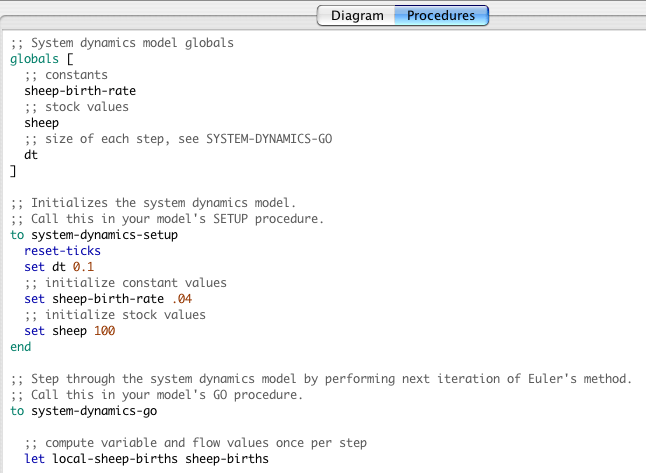
Task: Click the 'to system-dynamics-go' line
Action: [84, 411]
